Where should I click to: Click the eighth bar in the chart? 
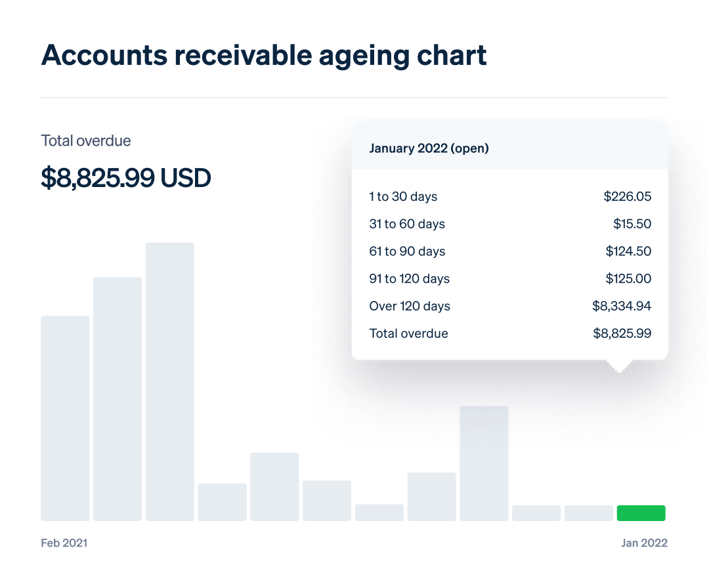pos(431,497)
